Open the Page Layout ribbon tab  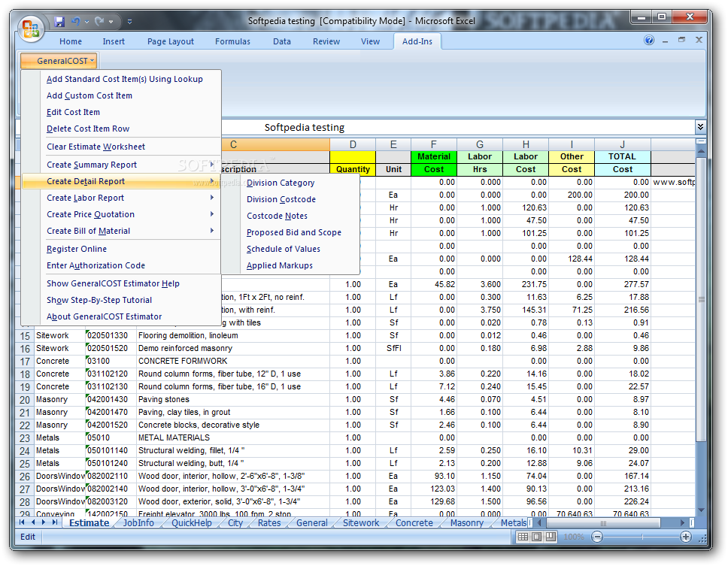click(x=171, y=41)
